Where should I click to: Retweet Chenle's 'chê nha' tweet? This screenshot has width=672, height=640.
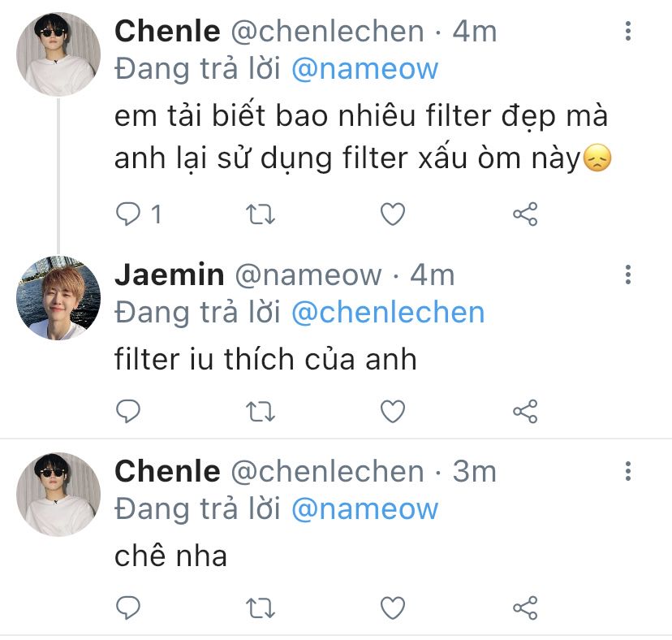pos(261,607)
